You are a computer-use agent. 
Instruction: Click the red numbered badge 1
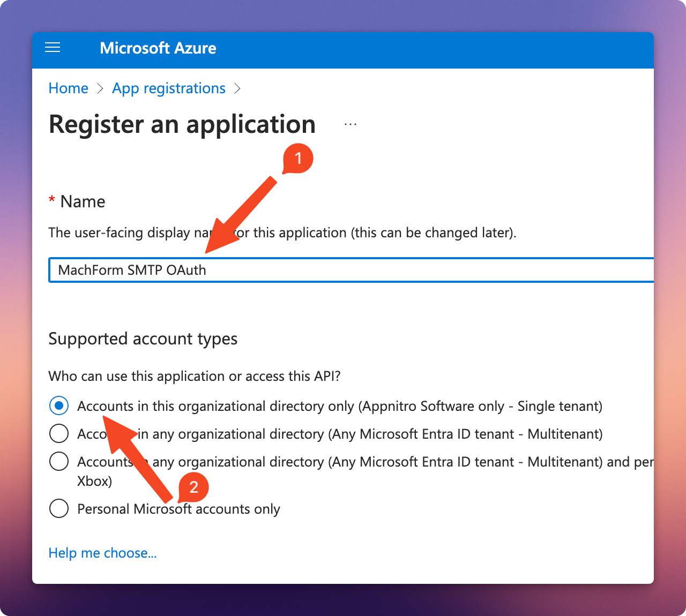297,158
